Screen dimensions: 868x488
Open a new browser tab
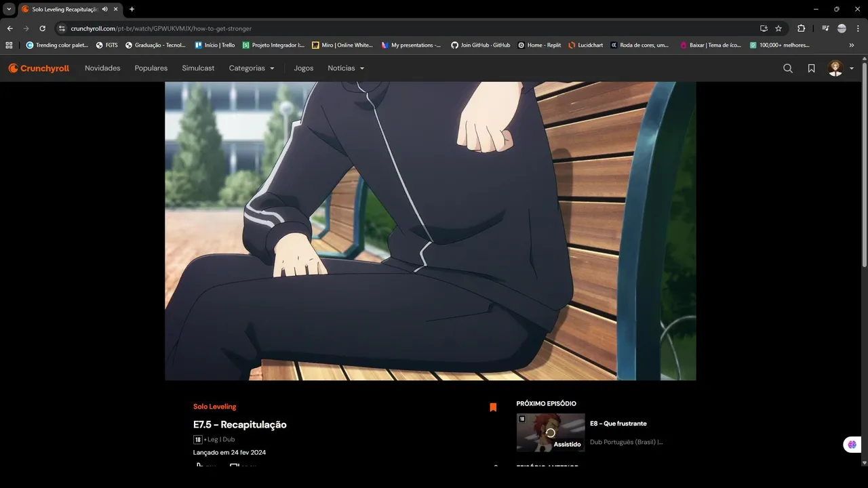[132, 9]
